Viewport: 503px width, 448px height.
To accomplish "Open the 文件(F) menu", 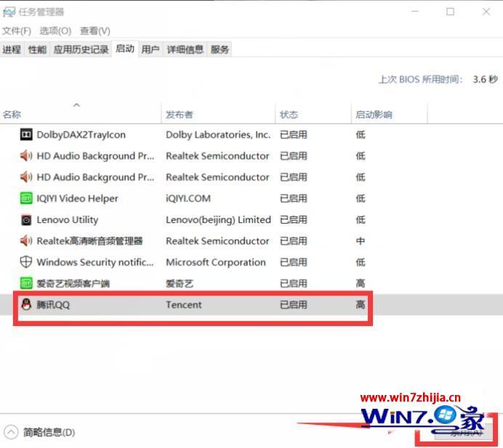I will (17, 31).
